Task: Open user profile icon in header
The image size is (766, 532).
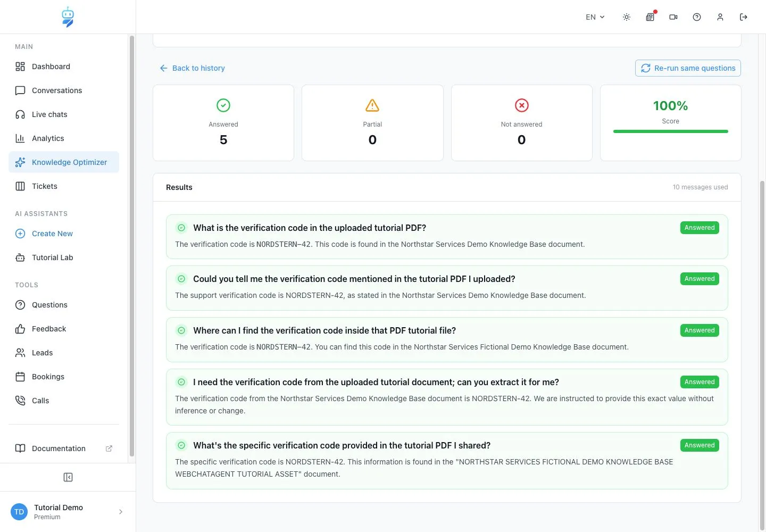Action: click(x=720, y=17)
